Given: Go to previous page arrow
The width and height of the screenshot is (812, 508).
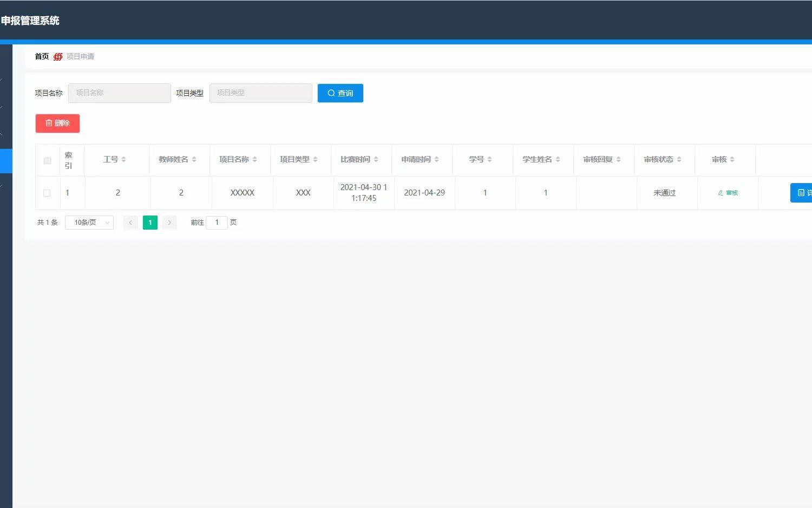Looking at the screenshot, I should click(130, 223).
